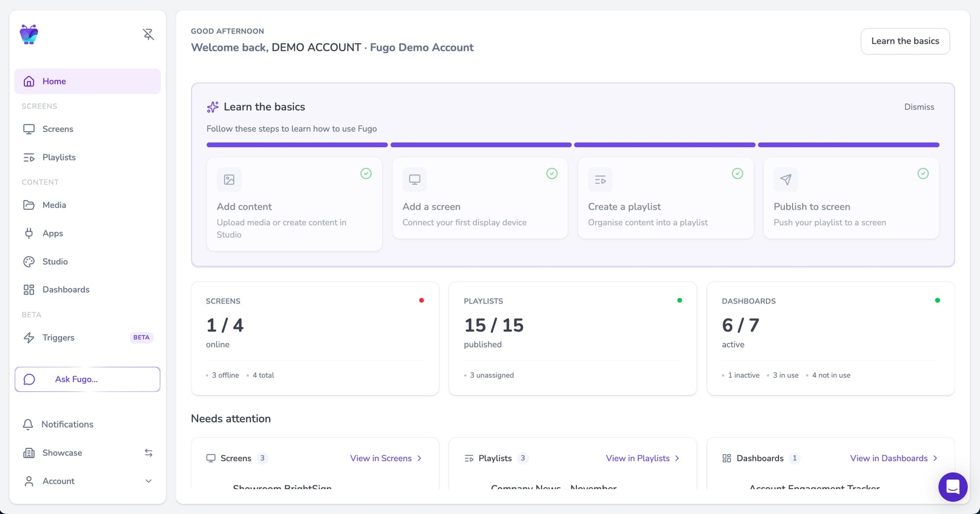Click the first onboarding progress bar segment

tap(297, 145)
